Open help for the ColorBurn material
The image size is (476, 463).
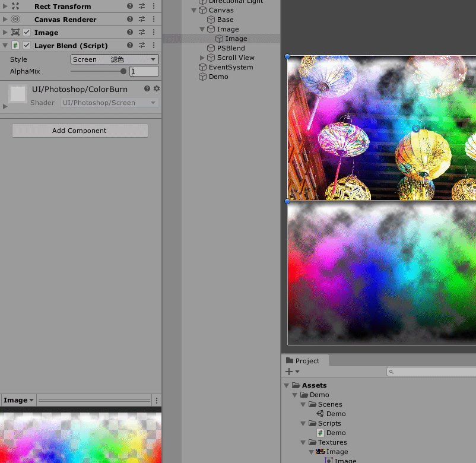click(x=147, y=88)
